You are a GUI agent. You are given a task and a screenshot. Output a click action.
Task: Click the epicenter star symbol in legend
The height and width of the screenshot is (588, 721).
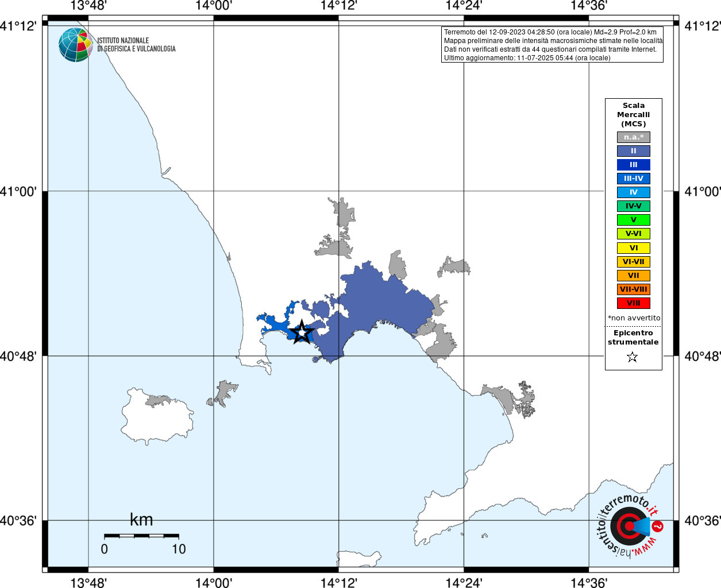(633, 357)
